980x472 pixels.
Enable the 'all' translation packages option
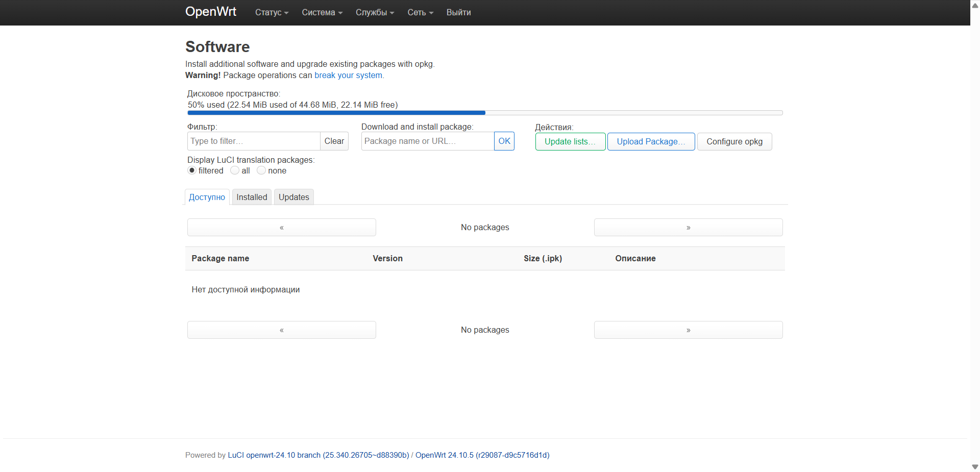click(x=235, y=170)
